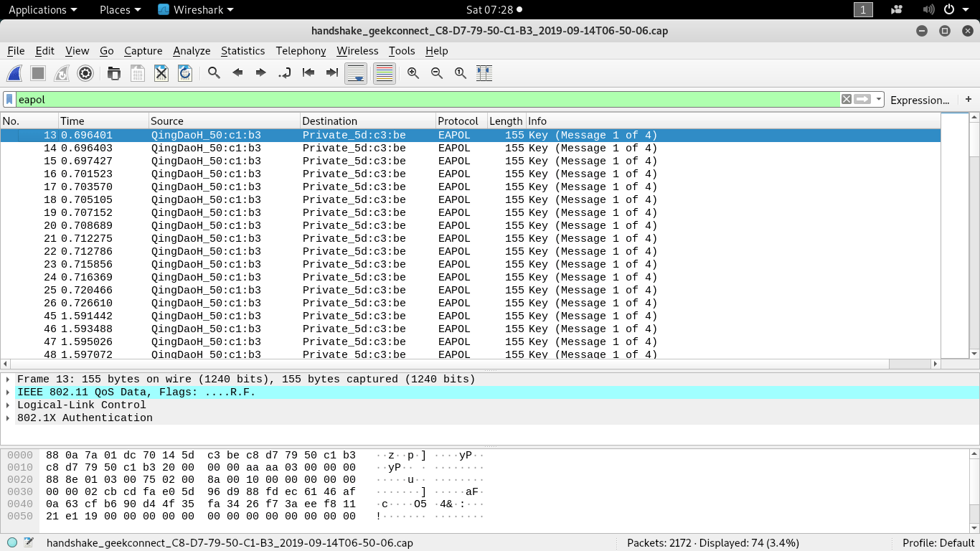980x551 pixels.
Task: Sort by the Protocol column header
Action: coord(461,121)
